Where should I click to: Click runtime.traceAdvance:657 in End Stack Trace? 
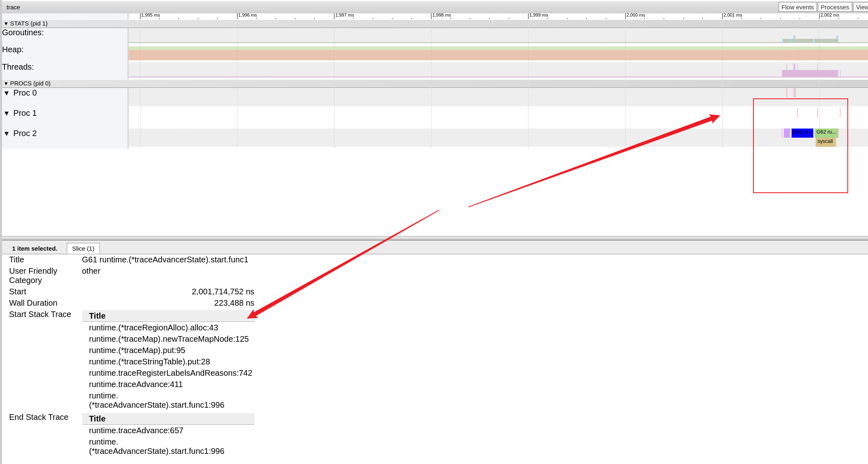[136, 430]
